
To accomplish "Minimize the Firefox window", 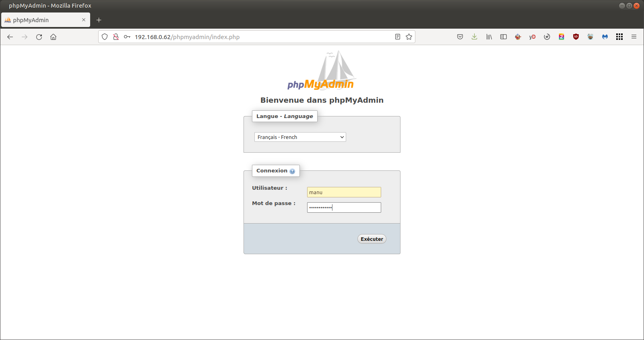I will point(622,6).
